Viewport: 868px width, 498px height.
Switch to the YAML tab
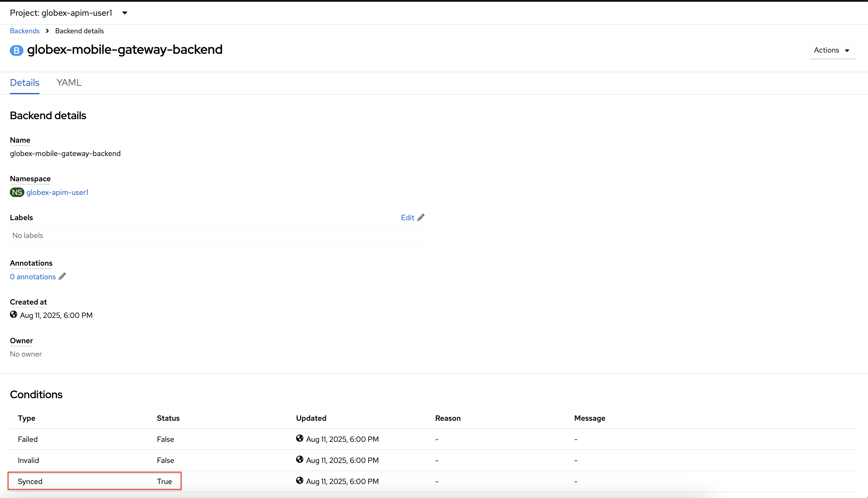69,82
